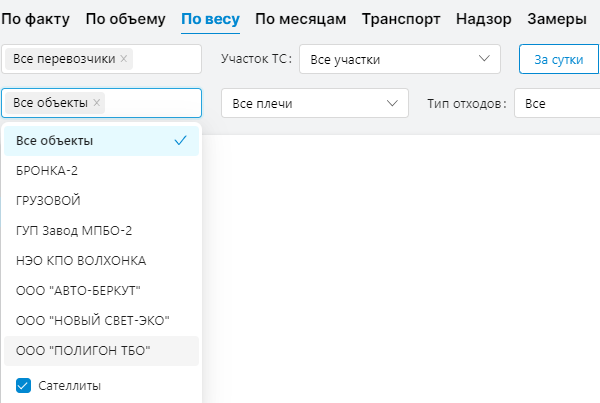The width and height of the screenshot is (600, 403).
Task: Remove the "Все перевозчики" tag
Action: [x=124, y=59]
